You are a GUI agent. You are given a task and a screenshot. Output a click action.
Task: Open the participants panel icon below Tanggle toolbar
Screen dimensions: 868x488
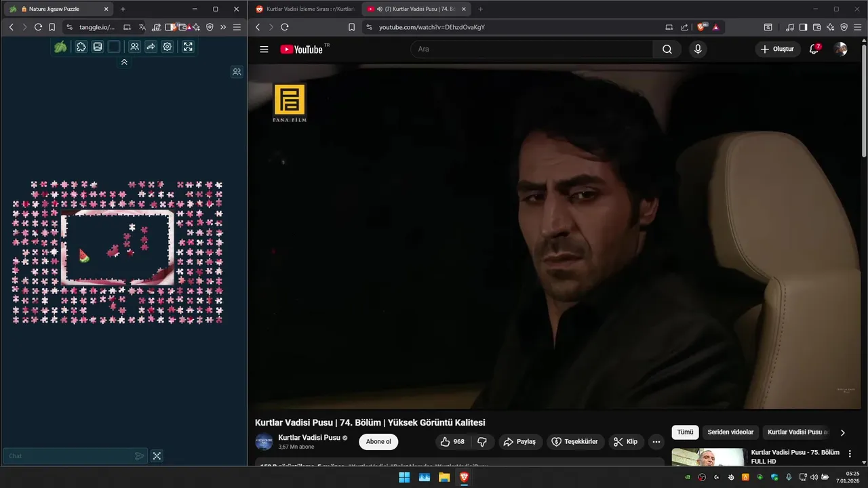click(237, 72)
